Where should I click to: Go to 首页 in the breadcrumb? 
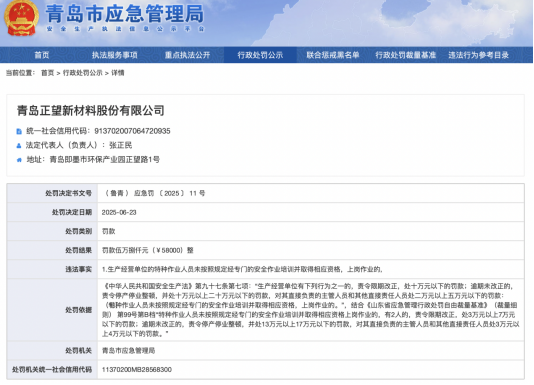tap(47, 73)
